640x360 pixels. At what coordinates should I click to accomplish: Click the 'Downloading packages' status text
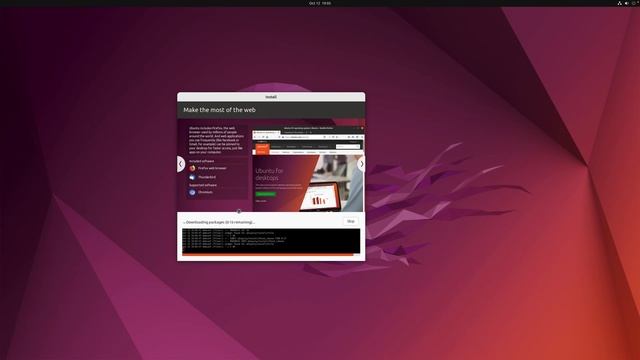[220, 222]
